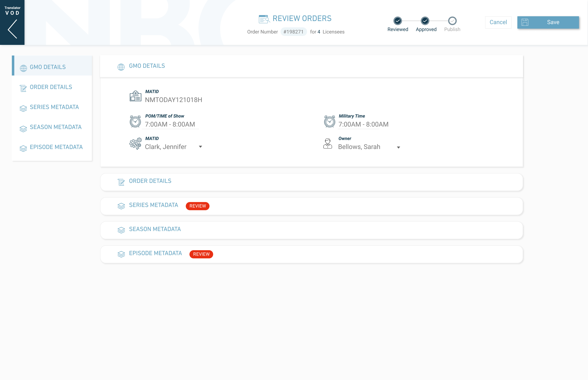
Task: Open the Owner Bellows, Sarah dropdown arrow
Action: (x=398, y=148)
